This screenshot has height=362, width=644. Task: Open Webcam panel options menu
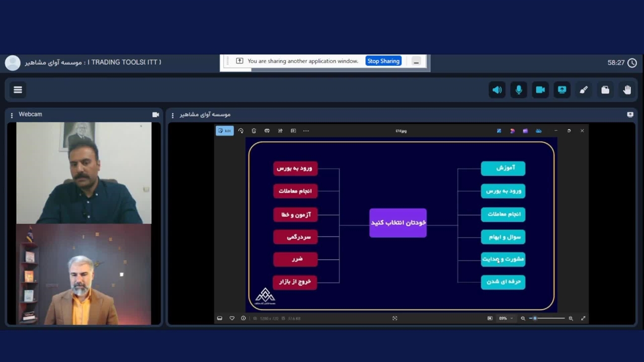pos(12,115)
